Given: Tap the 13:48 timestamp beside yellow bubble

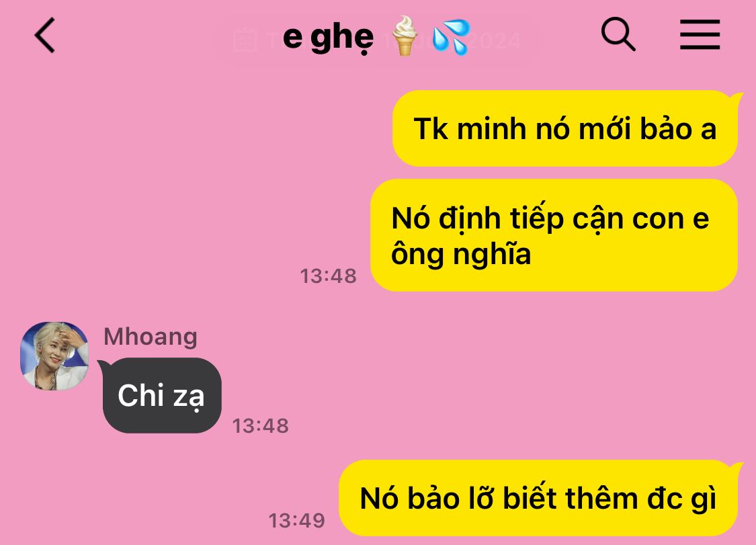Looking at the screenshot, I should [x=329, y=276].
